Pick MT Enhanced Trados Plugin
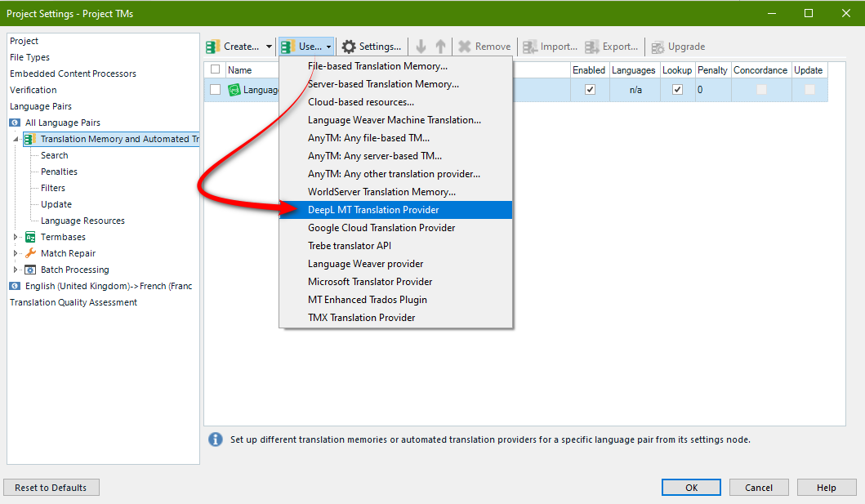This screenshot has width=865, height=504. pos(396,300)
